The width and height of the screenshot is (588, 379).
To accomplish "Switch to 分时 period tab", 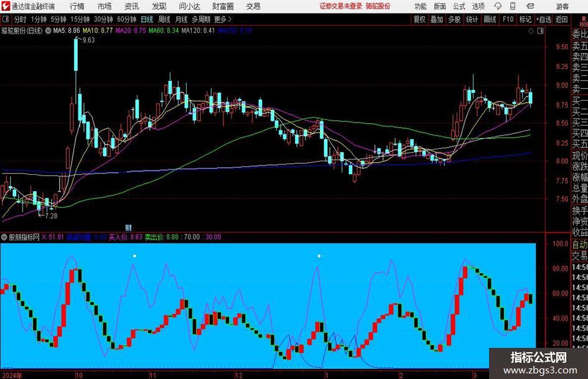I will click(x=20, y=19).
